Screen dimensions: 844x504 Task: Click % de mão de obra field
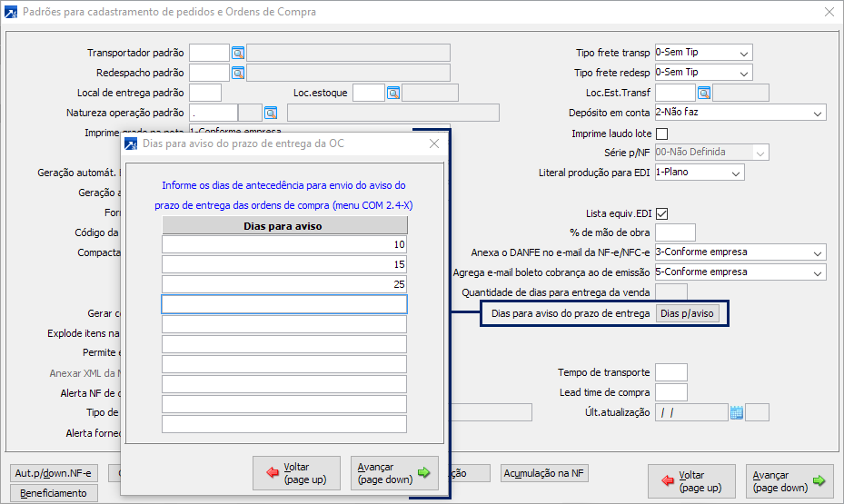pyautogui.click(x=676, y=232)
